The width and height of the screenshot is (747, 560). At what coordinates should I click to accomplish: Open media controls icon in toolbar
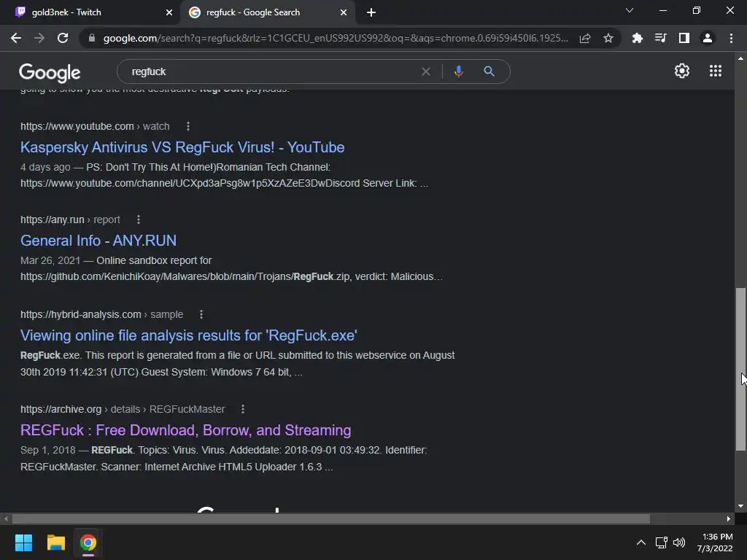pos(661,38)
